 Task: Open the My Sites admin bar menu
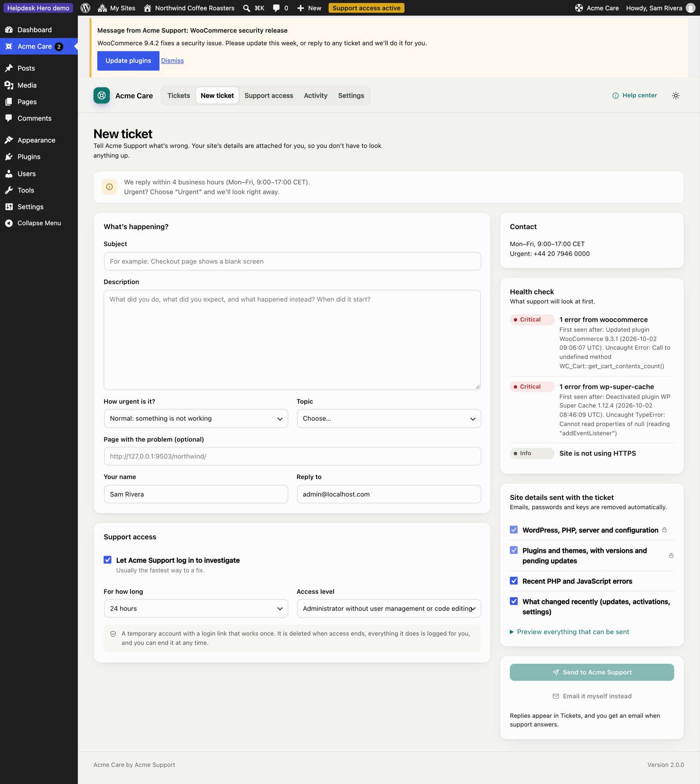117,8
